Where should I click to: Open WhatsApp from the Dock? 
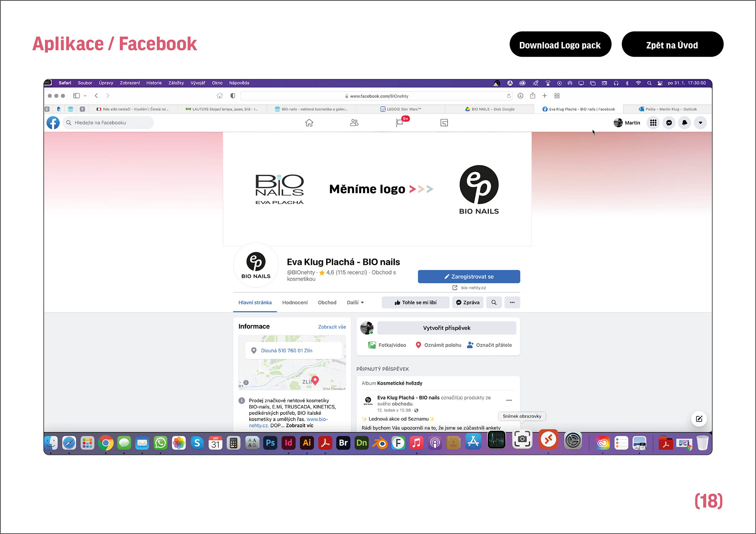(160, 443)
